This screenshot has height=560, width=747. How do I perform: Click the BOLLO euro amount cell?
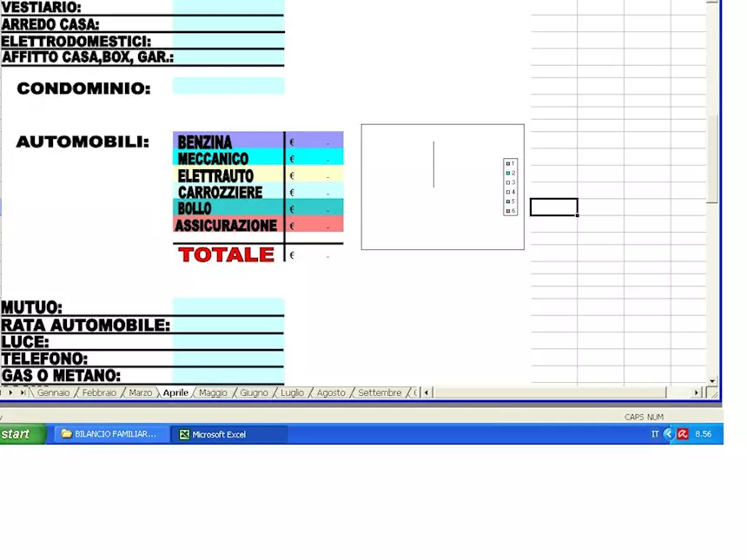(x=314, y=208)
